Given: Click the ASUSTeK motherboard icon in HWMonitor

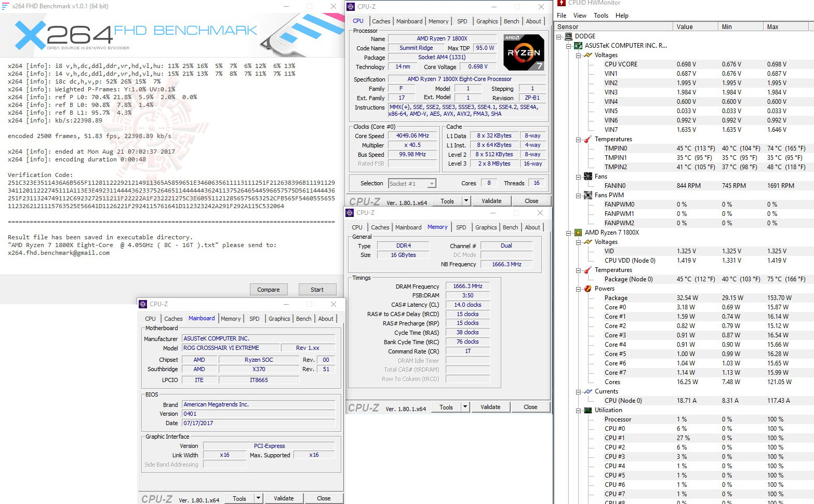Looking at the screenshot, I should pyautogui.click(x=578, y=45).
